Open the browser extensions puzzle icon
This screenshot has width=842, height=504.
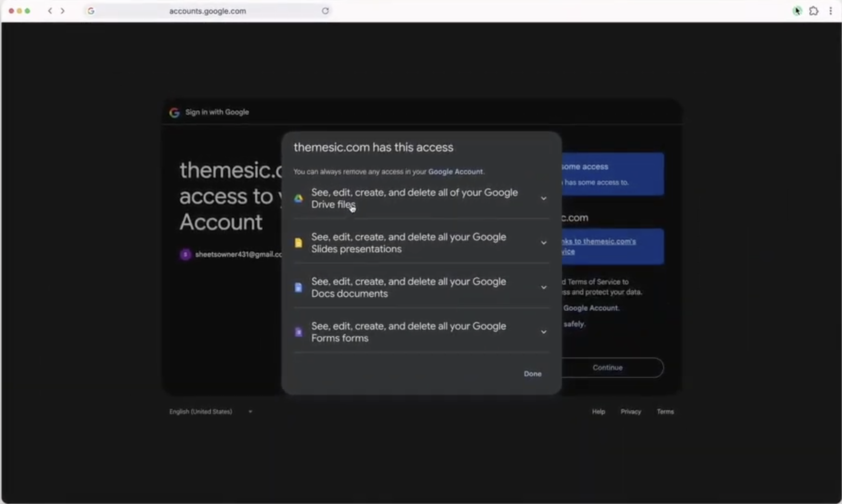click(814, 10)
